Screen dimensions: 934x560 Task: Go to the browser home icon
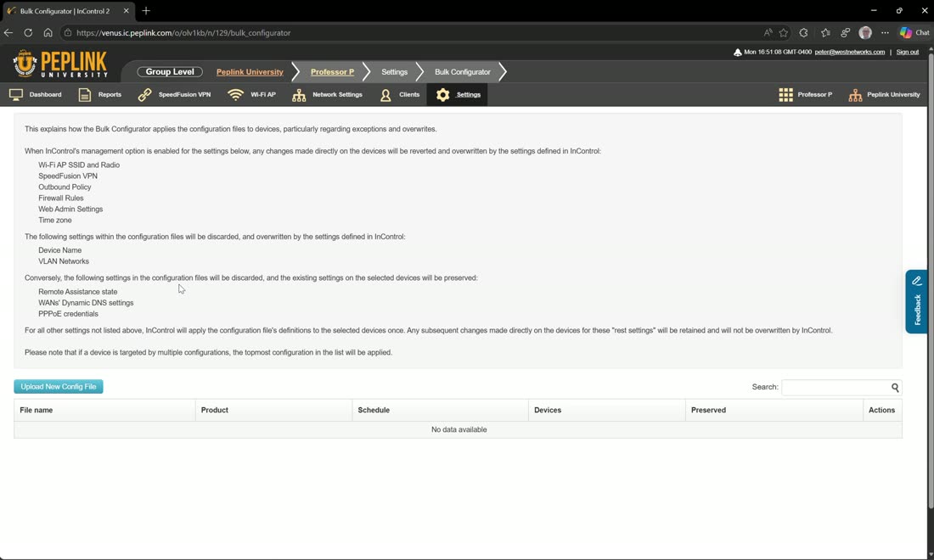(x=48, y=33)
